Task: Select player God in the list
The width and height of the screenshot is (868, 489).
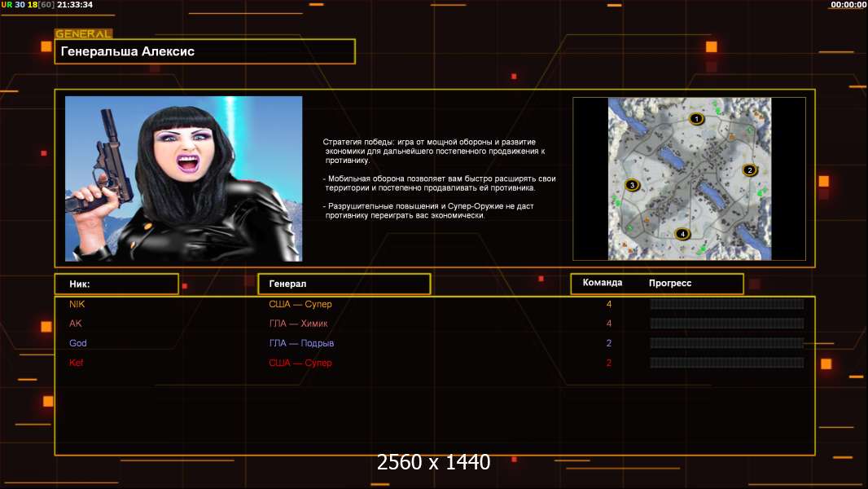Action: [x=77, y=343]
